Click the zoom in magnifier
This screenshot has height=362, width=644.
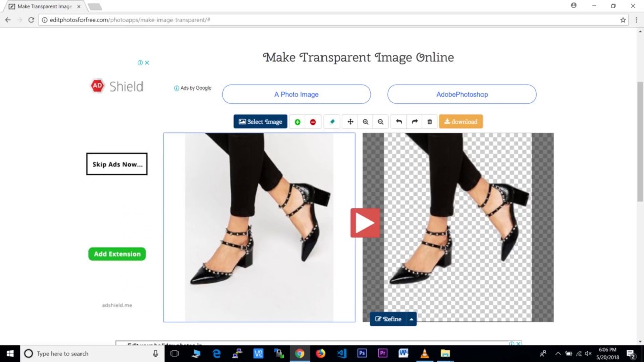pos(366,122)
